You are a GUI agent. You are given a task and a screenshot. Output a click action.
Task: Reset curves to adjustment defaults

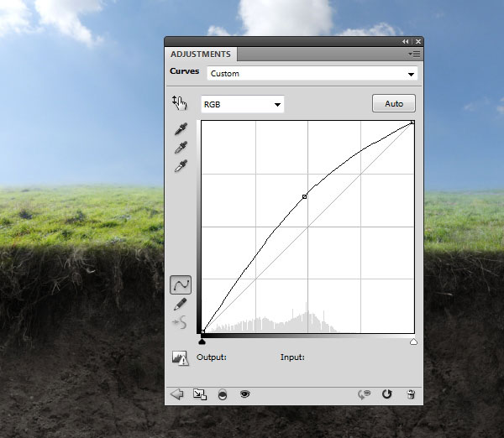coord(387,394)
